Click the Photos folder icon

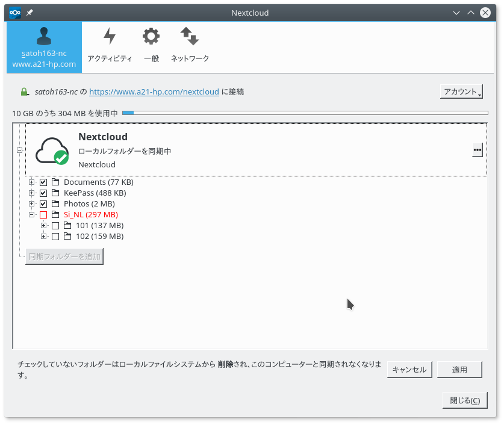55,204
